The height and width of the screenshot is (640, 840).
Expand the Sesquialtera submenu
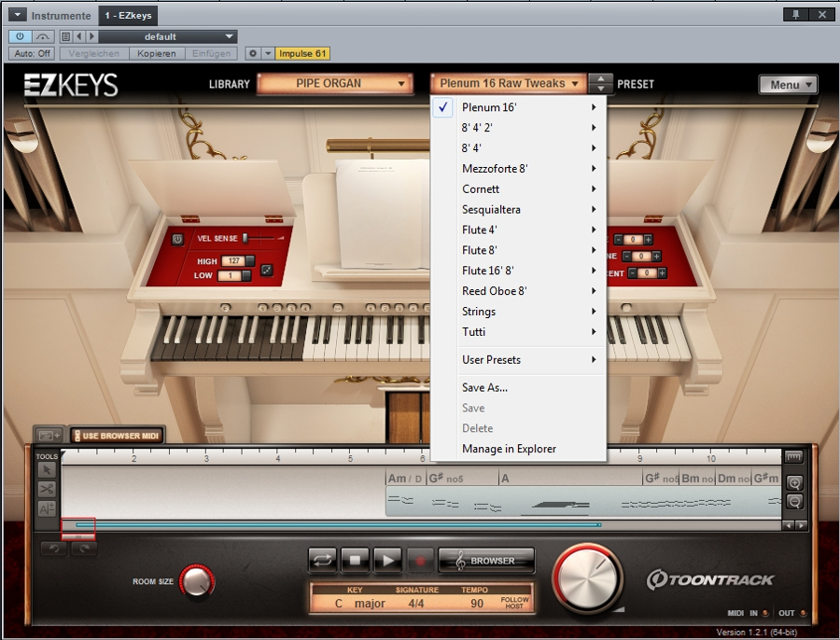pyautogui.click(x=519, y=209)
